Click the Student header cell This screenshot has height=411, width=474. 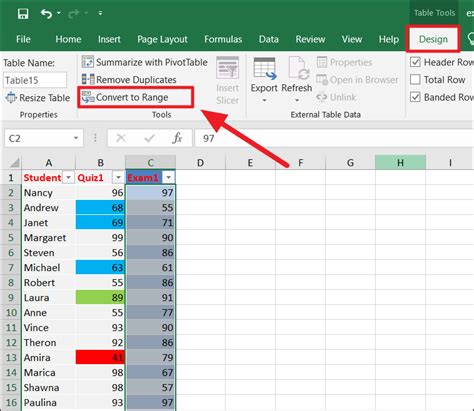pos(49,178)
